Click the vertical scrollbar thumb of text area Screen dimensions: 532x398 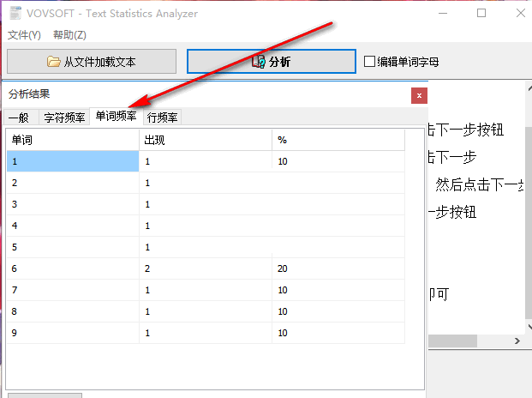[529, 223]
